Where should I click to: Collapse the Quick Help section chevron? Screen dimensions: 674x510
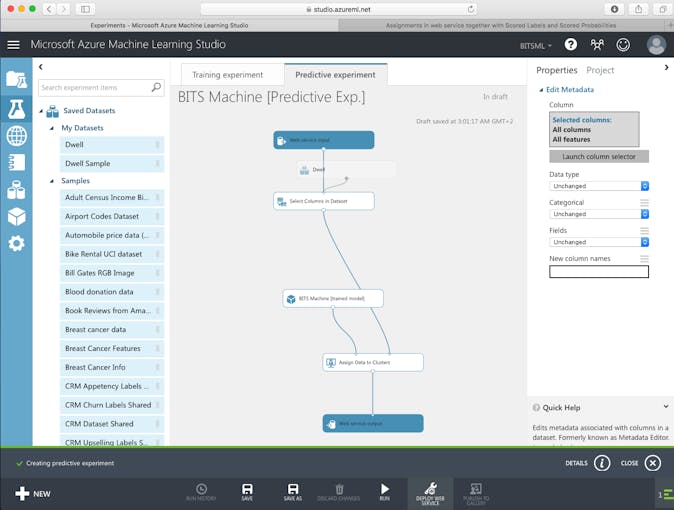coord(666,406)
